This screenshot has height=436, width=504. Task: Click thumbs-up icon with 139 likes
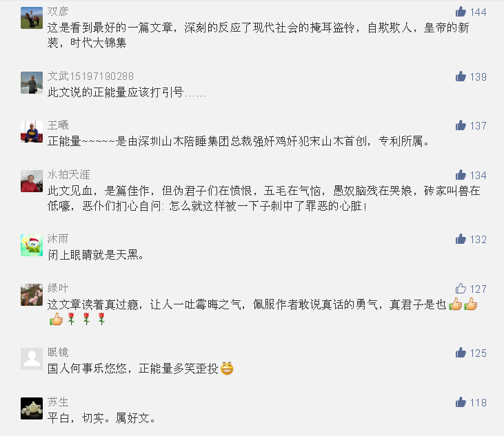(x=461, y=76)
